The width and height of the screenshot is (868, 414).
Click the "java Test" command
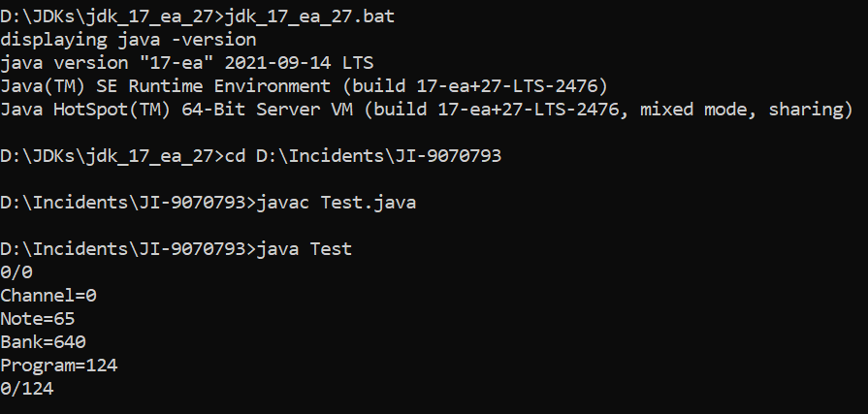tap(305, 249)
